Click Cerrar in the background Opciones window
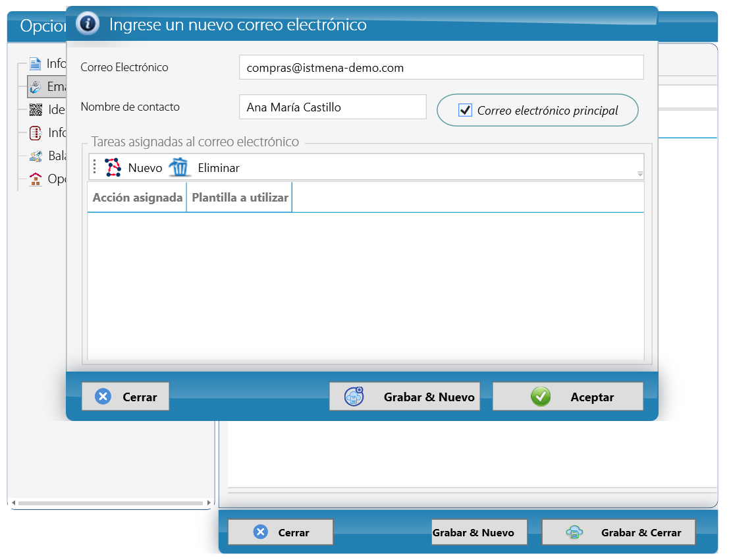Image resolution: width=731 pixels, height=560 pixels. pyautogui.click(x=280, y=532)
